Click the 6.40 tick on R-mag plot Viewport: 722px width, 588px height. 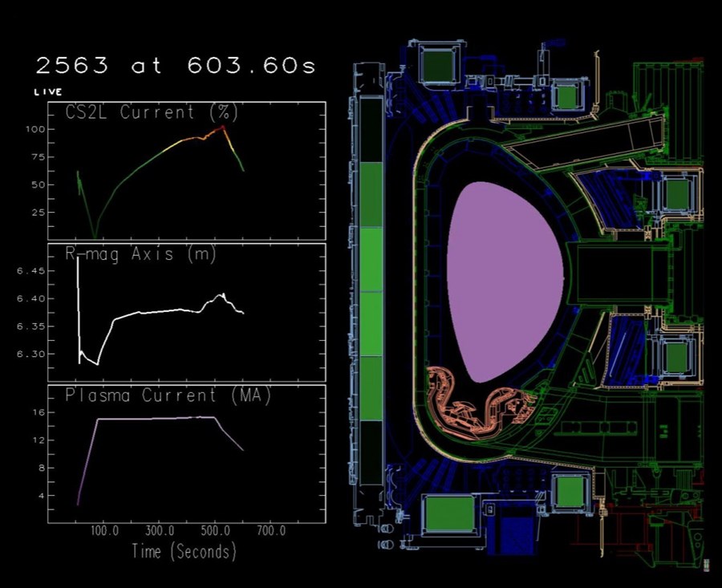[30, 299]
